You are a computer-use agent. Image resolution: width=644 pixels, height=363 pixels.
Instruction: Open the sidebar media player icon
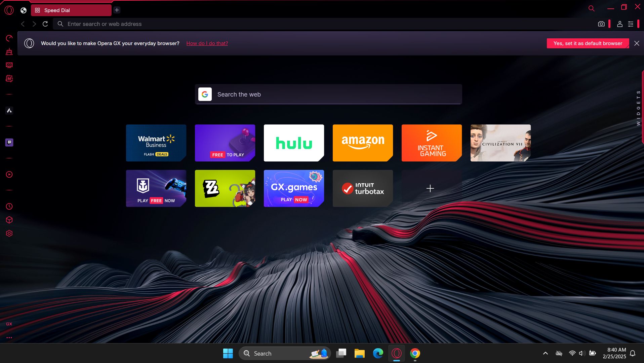9,174
